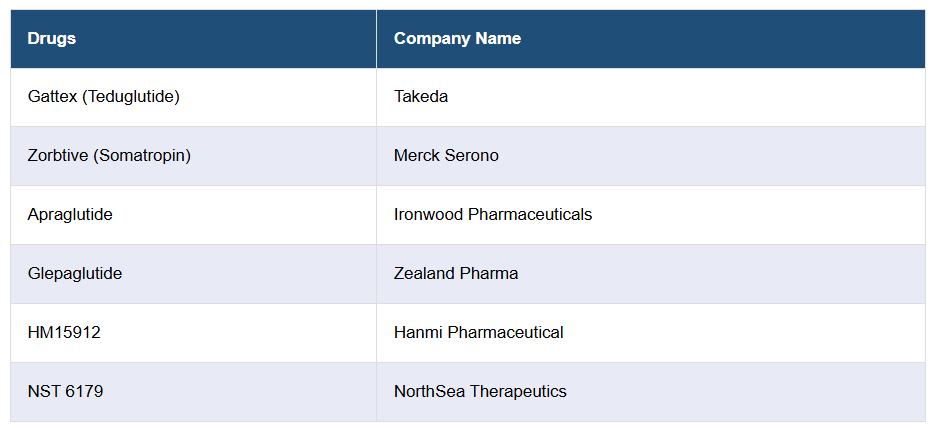
Task: Click the Zorbtive (Somatropin) drug cell
Action: click(x=109, y=156)
